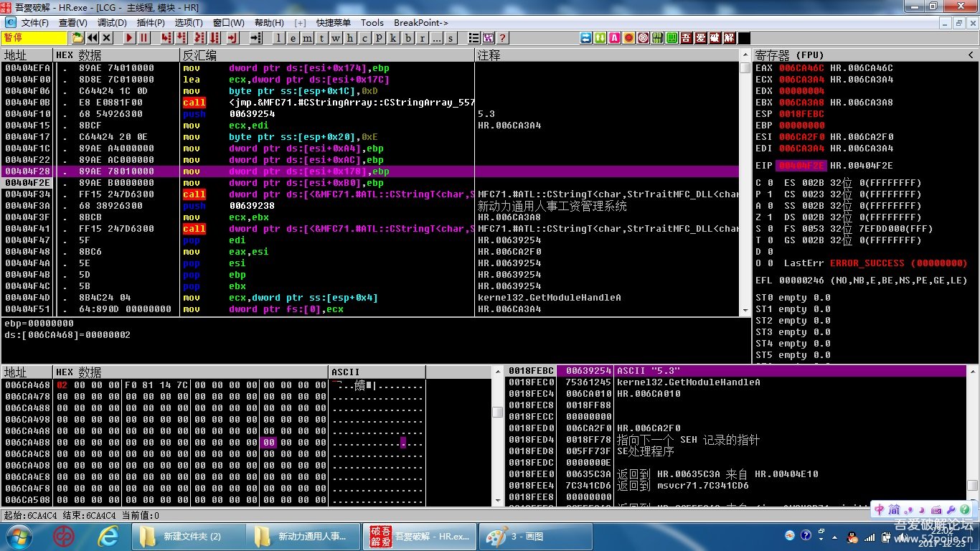Click the Go To Address arrow icon

tap(256, 38)
